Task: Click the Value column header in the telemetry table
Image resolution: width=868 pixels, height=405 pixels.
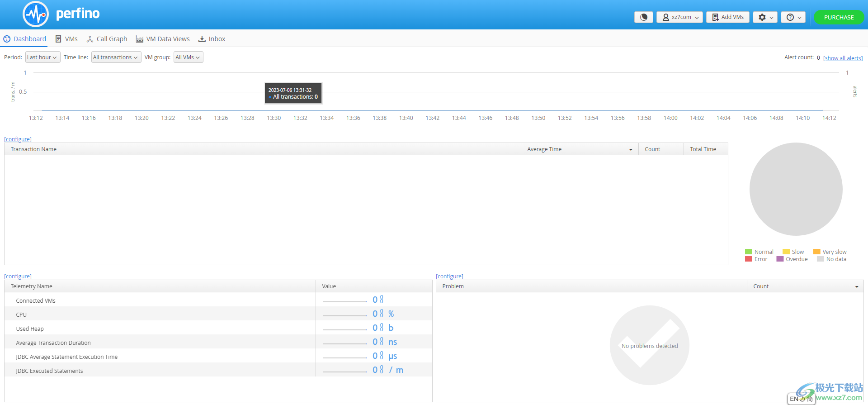Action: click(374, 286)
